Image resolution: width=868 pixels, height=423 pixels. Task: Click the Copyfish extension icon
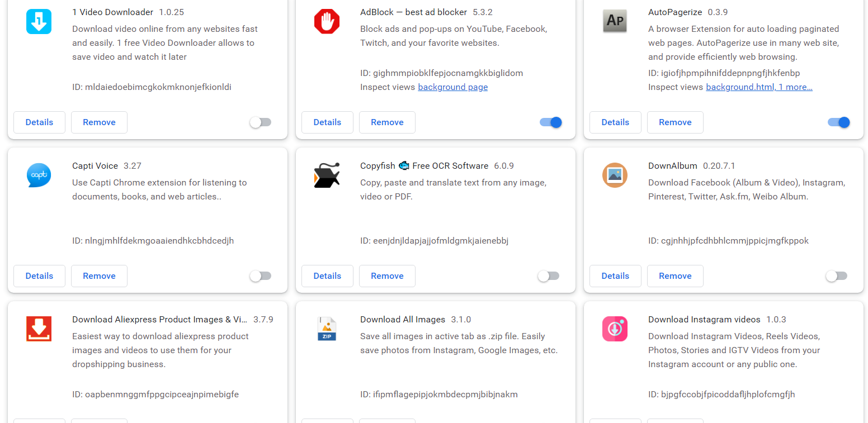click(327, 175)
